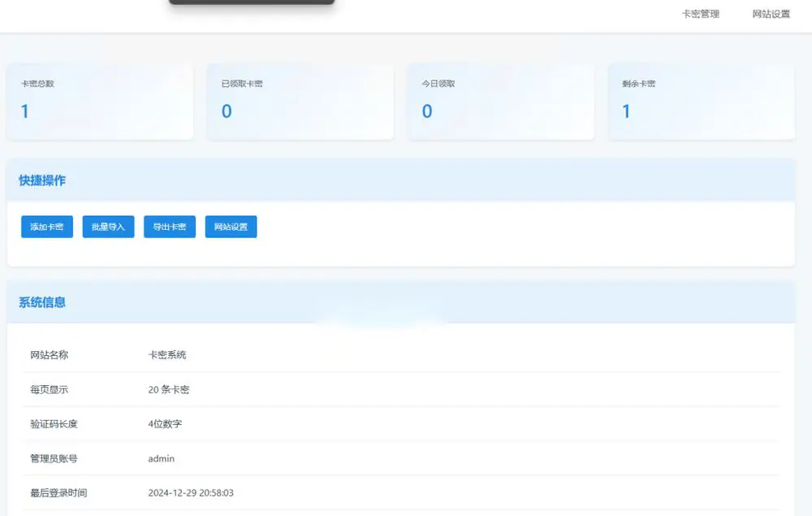Select the 每页显示 row label
Viewport: 812px width, 516px height.
(50, 389)
